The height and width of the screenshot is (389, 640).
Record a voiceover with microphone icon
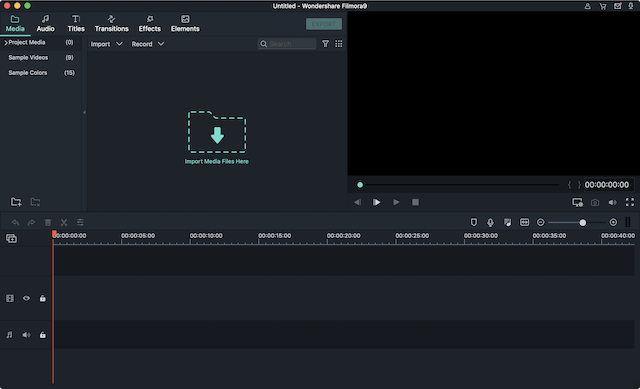(490, 222)
